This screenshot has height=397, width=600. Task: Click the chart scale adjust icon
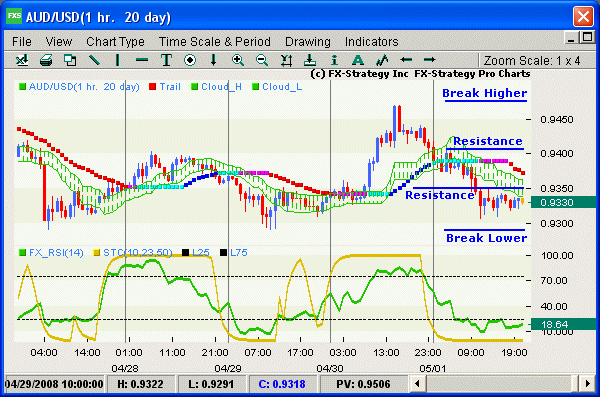[286, 60]
